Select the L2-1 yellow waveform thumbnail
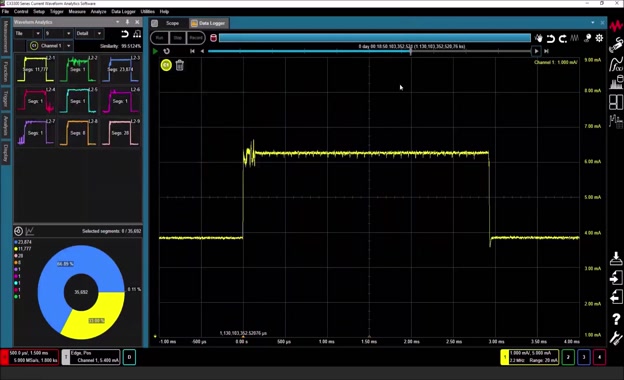This screenshot has height=380, width=624. point(36,69)
